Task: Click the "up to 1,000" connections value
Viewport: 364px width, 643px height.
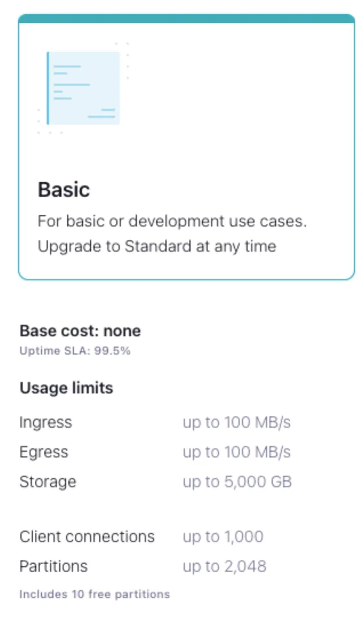Action: [223, 537]
